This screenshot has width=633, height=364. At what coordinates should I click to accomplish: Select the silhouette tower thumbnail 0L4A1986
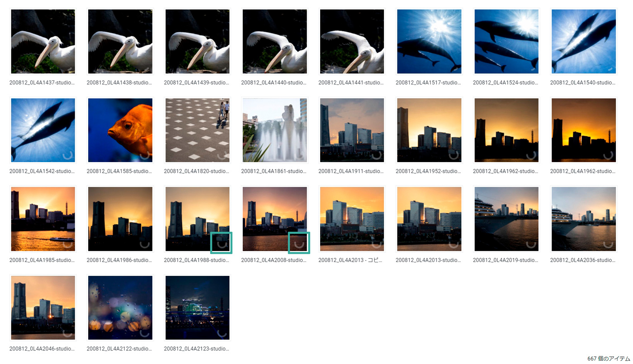120,219
